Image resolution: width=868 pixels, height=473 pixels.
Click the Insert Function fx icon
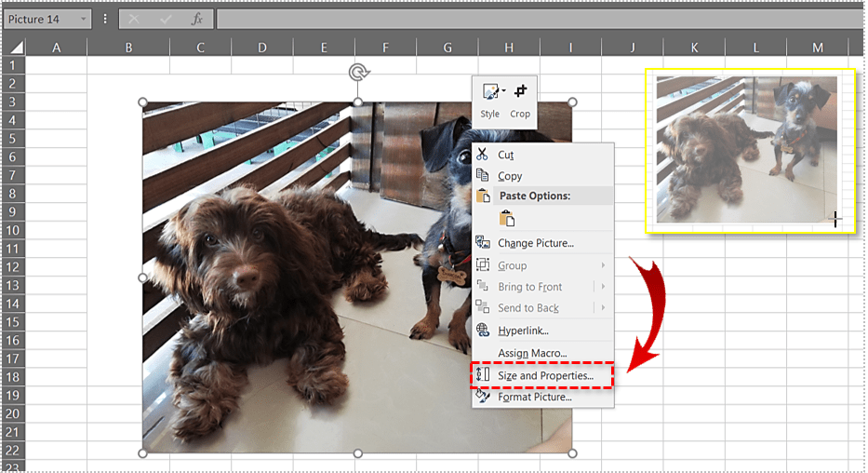tap(196, 19)
